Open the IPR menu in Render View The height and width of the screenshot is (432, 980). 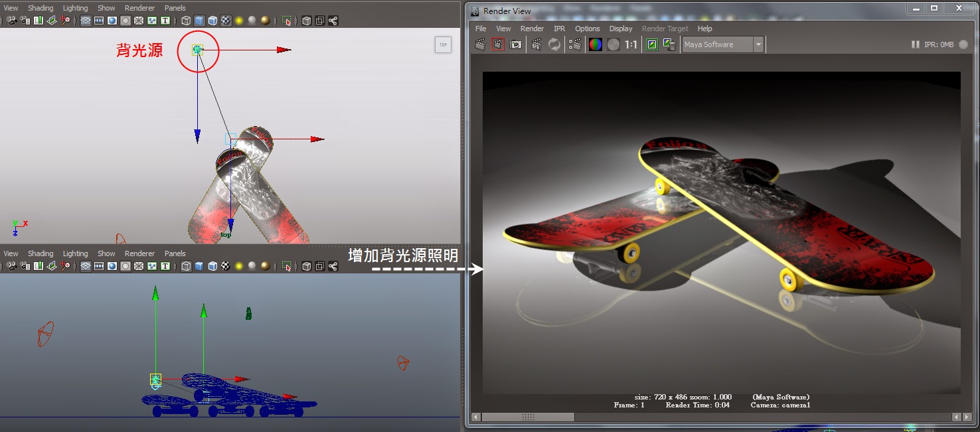(x=559, y=29)
